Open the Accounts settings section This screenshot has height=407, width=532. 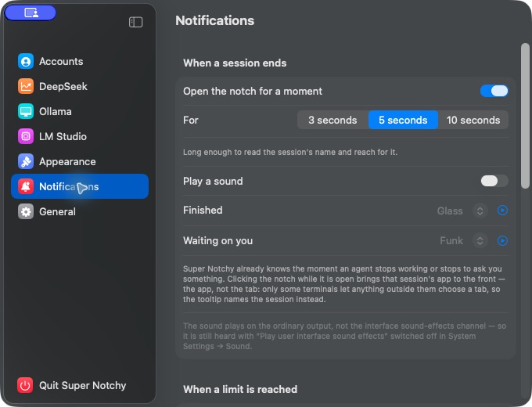coord(80,61)
